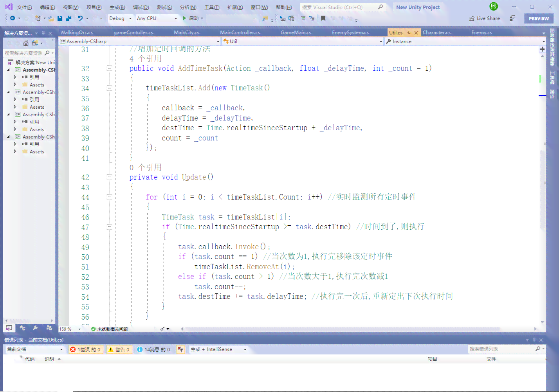This screenshot has height=392, width=559.
Task: Click the 搜索错误列表 search field
Action: pos(507,349)
